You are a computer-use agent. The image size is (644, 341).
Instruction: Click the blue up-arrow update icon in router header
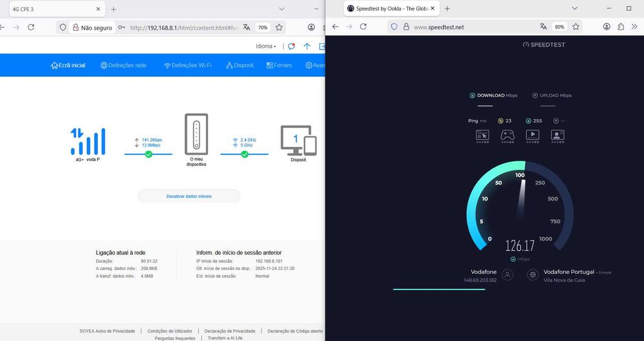tap(307, 46)
